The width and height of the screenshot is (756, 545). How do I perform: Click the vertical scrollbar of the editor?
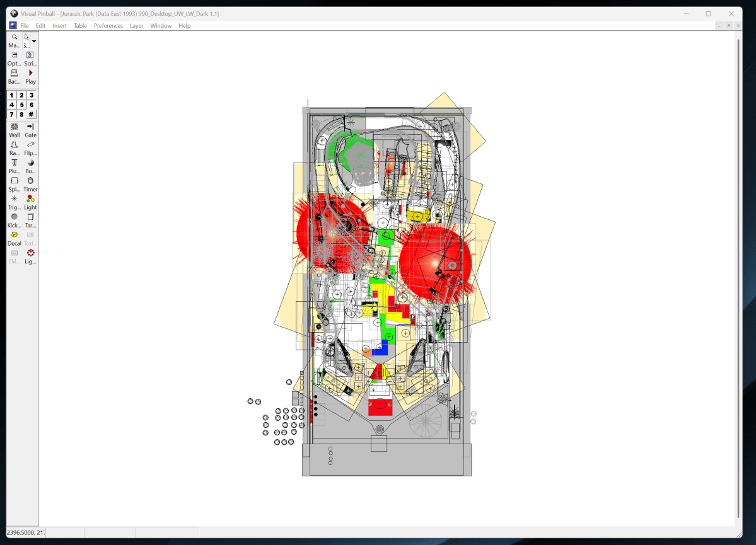[x=738, y=278]
